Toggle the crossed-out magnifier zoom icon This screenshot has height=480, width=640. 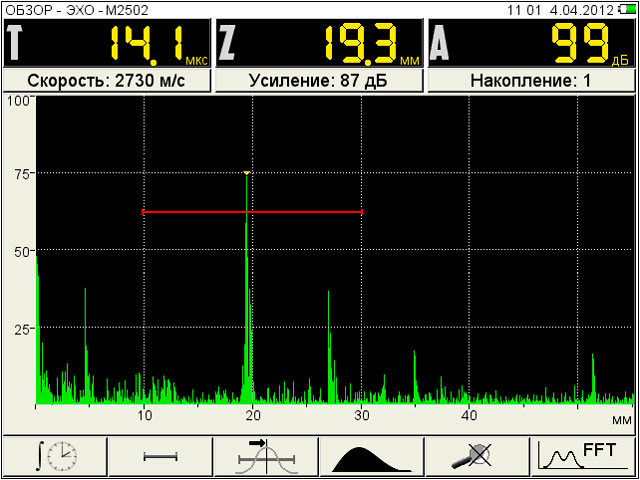[478, 457]
